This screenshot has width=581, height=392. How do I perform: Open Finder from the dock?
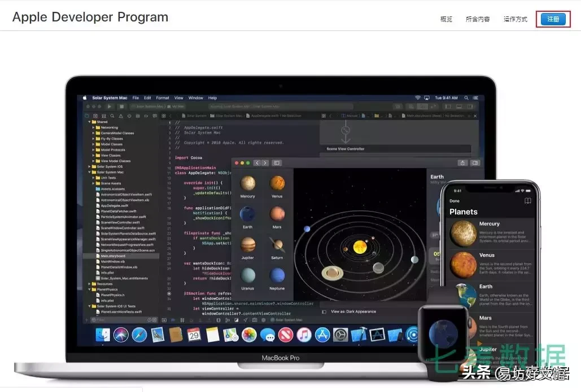coord(103,335)
